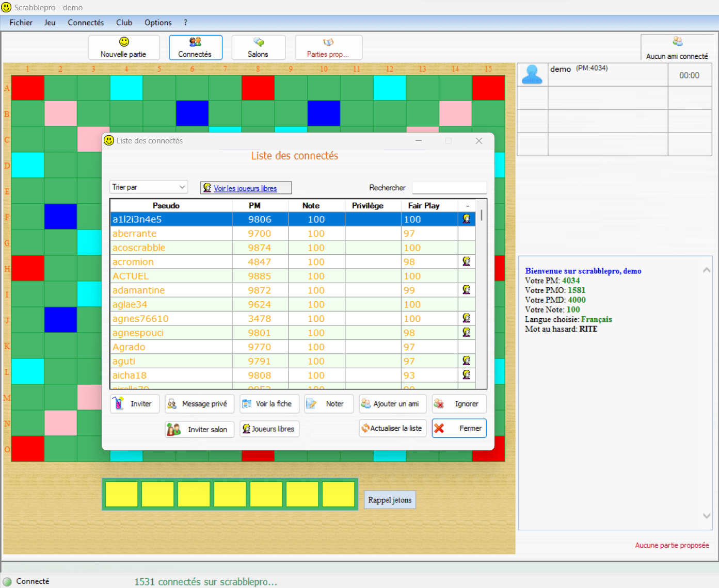Expand the Trier par dropdown
719x588 pixels.
[149, 187]
